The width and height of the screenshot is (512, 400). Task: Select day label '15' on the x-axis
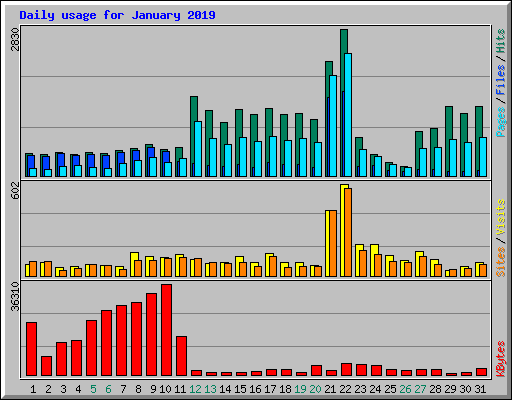point(241,389)
